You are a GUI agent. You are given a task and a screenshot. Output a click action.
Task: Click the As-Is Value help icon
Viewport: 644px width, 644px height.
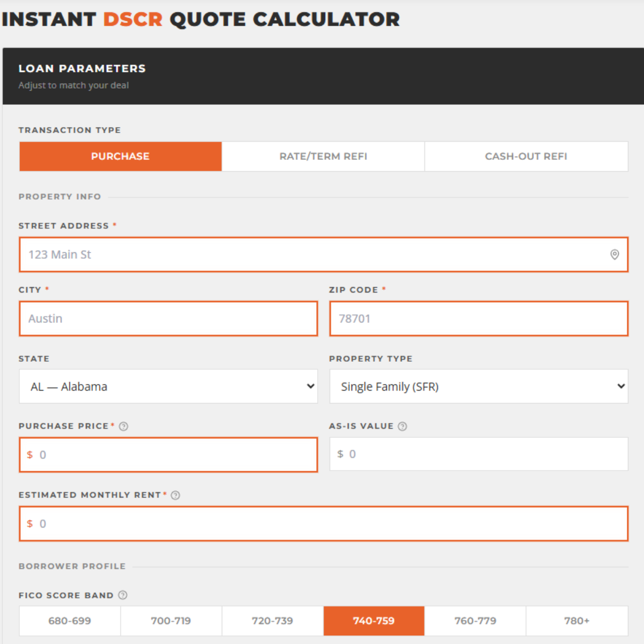402,426
